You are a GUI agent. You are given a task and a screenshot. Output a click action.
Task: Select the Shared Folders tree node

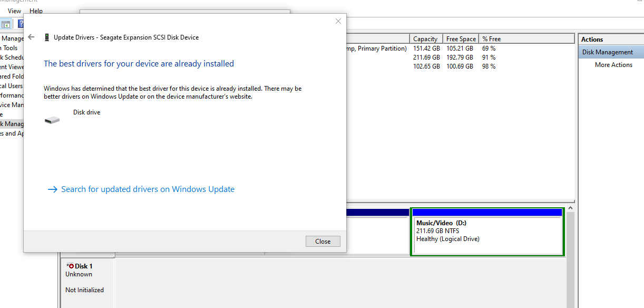click(x=12, y=76)
